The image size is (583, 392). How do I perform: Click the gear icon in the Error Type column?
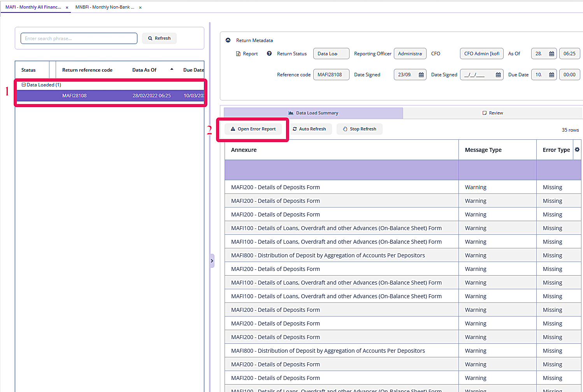[x=577, y=149]
